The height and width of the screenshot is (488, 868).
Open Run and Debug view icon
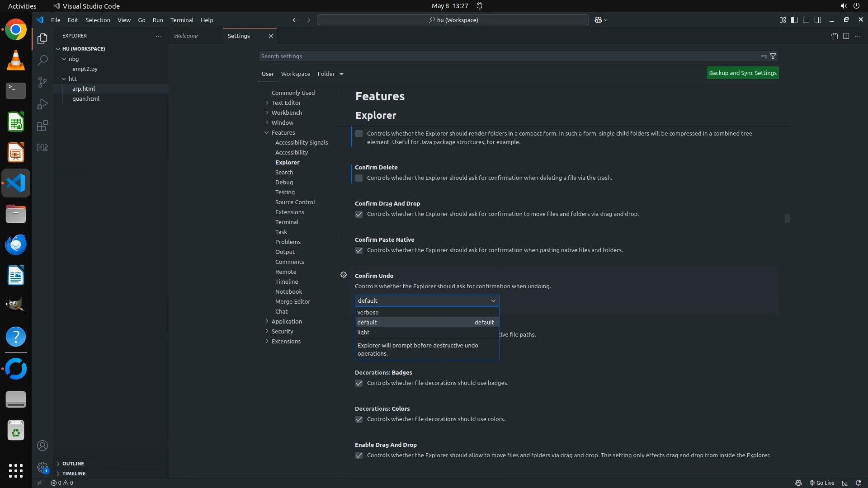click(42, 104)
